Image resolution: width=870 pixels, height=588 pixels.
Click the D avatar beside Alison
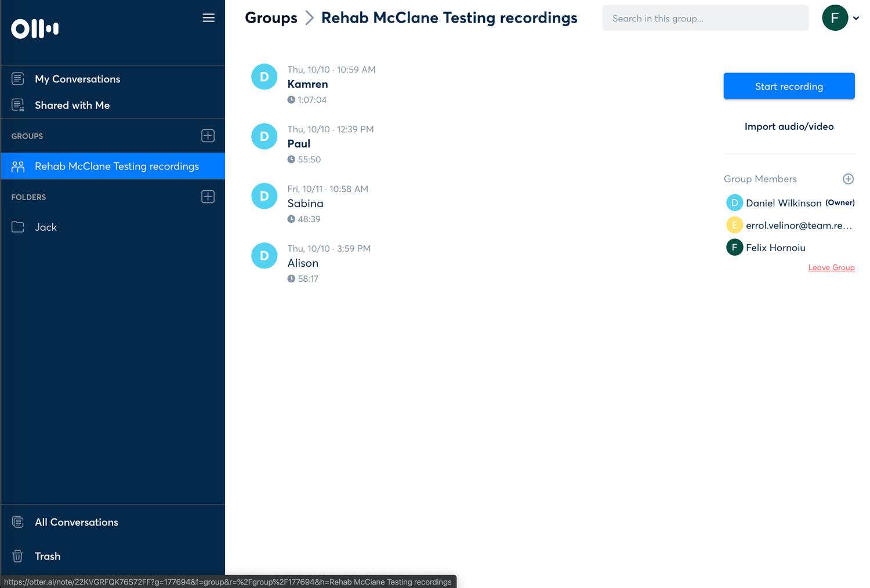[x=264, y=256]
